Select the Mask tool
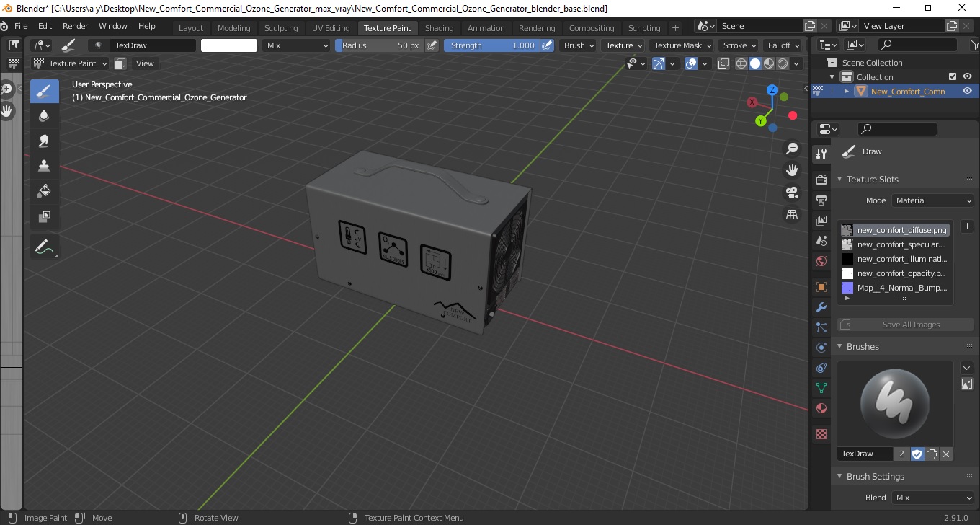The height and width of the screenshot is (525, 980). [44, 216]
